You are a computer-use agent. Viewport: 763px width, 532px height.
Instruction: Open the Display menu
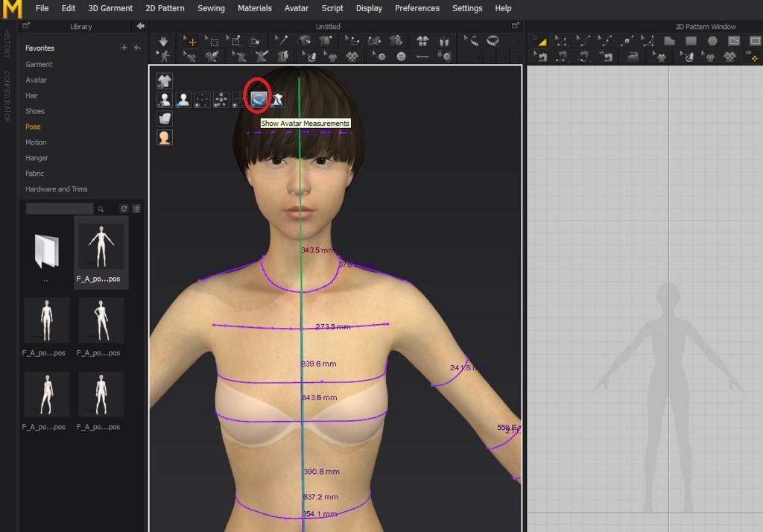click(369, 8)
